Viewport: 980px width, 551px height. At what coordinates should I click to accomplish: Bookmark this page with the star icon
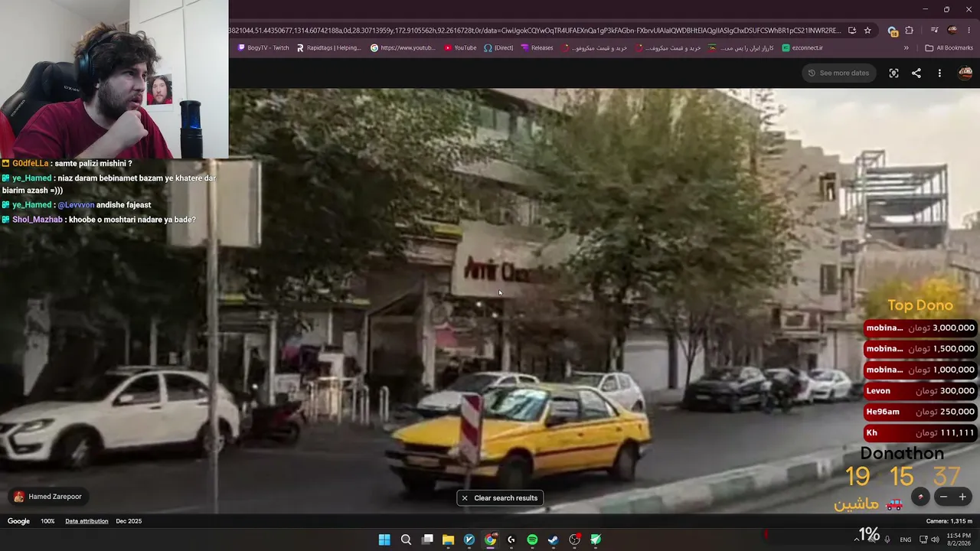click(x=867, y=31)
